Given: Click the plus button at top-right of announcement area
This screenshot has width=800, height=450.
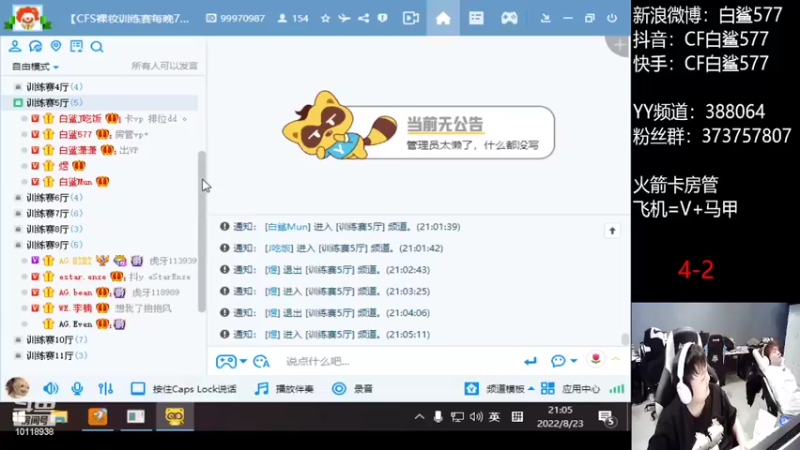Looking at the screenshot, I should 618,45.
